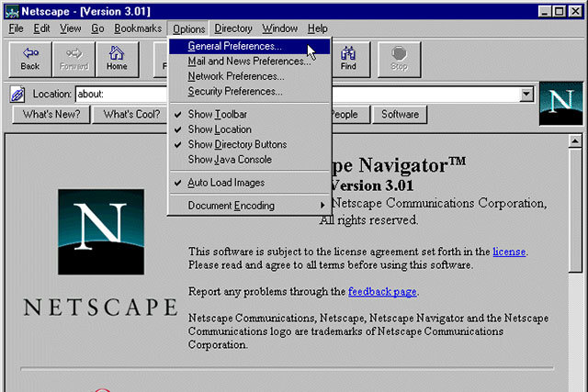Click the Forward toolbar button

73,60
